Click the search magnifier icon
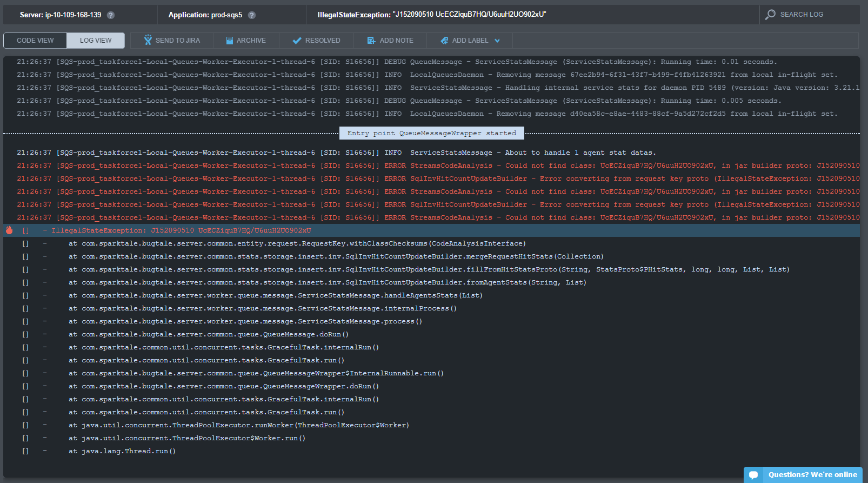Image resolution: width=868 pixels, height=483 pixels. coord(770,15)
